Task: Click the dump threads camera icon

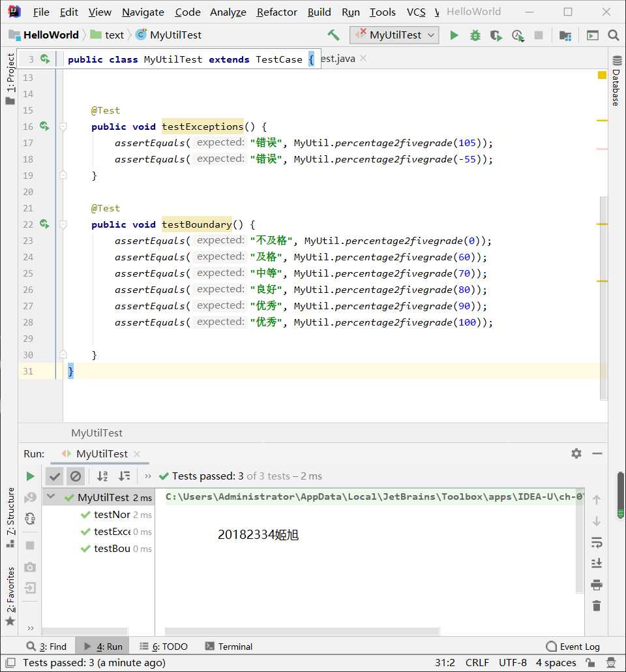Action: click(x=30, y=568)
